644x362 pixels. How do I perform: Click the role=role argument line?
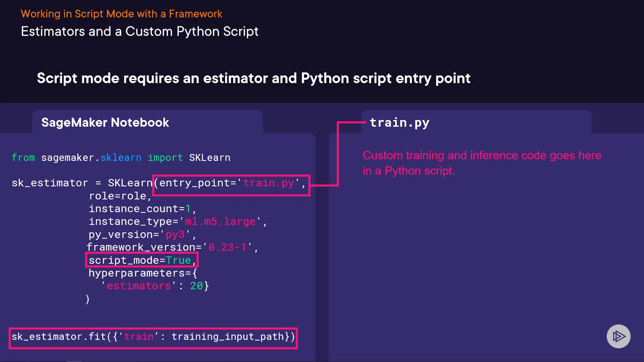tap(120, 196)
